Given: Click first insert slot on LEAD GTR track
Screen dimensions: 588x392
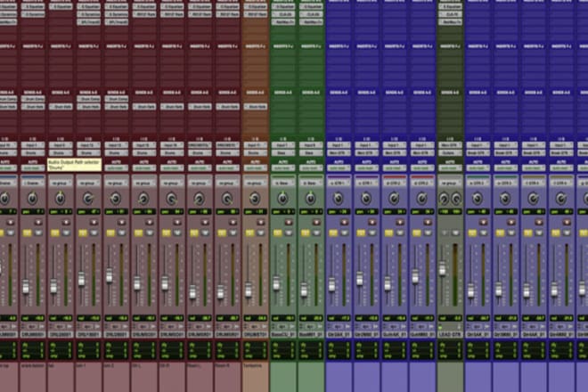Looking at the screenshot, I should 450,7.
